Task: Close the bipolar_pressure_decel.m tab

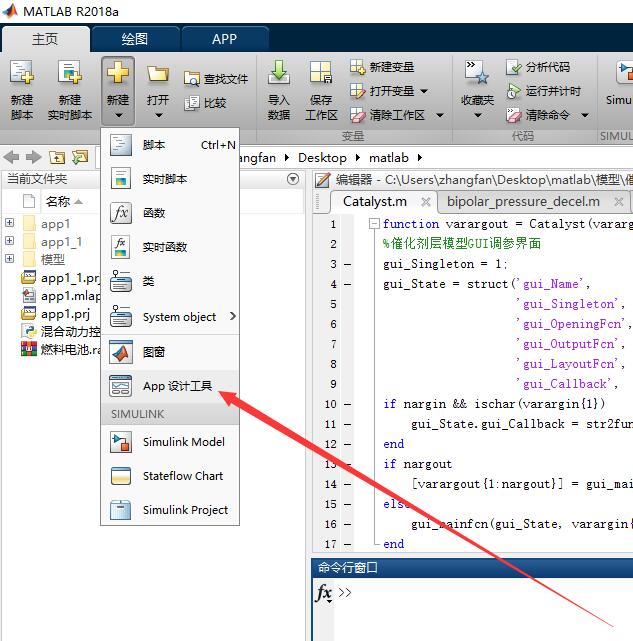Action: coord(619,202)
